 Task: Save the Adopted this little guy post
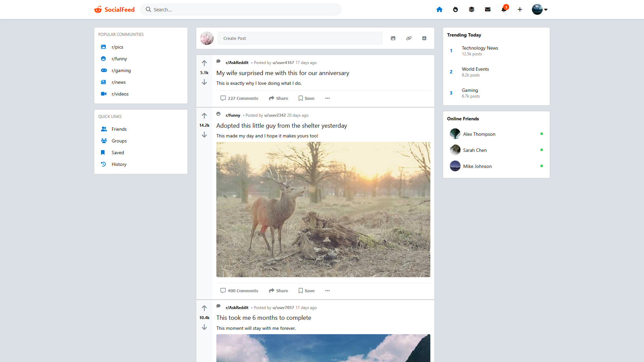click(306, 291)
